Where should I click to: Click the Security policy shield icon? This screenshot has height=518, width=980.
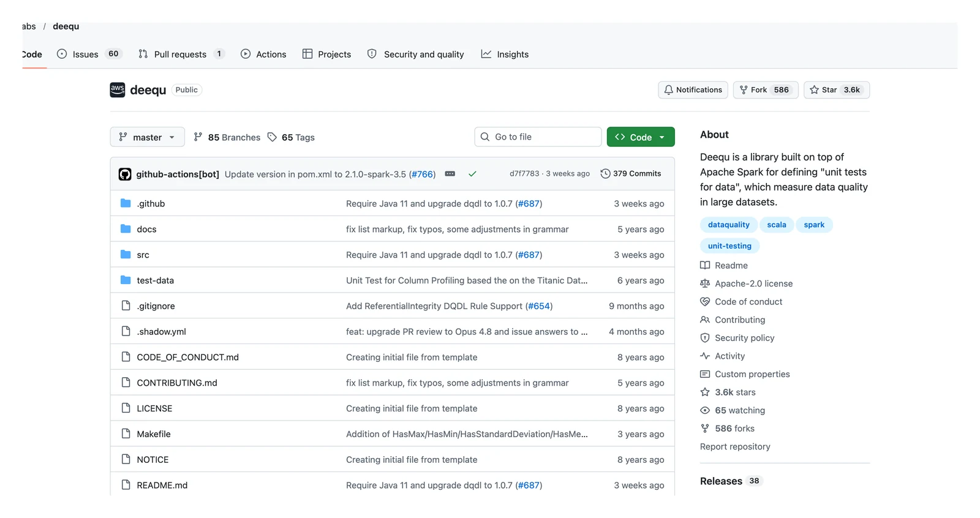coord(705,338)
